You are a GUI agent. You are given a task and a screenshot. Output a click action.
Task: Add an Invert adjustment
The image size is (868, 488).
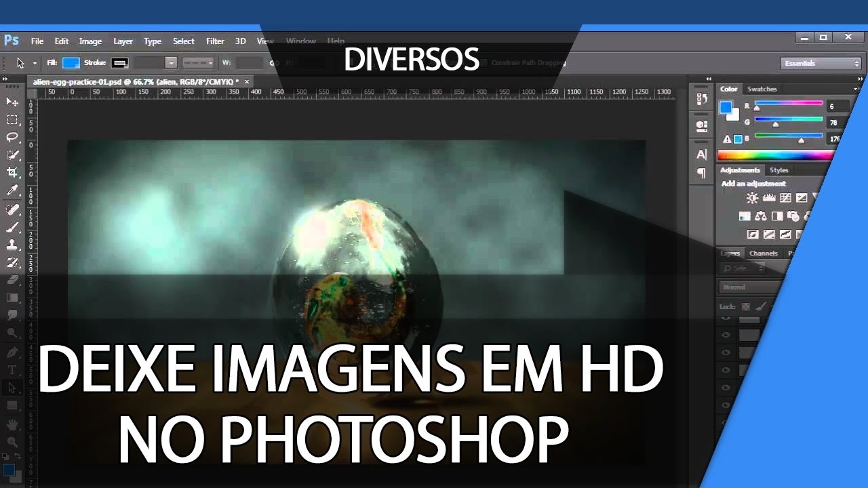753,235
